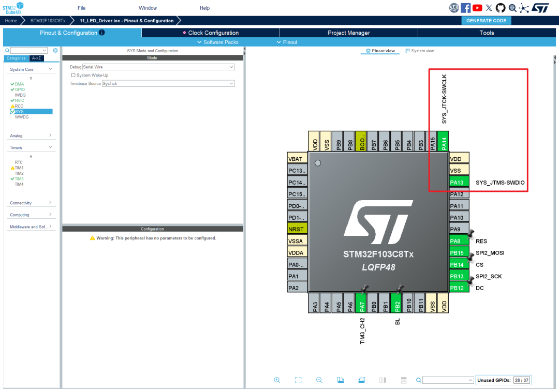The width and height of the screenshot is (559, 392).
Task: Toggle horizontal split view icon
Action: (x=404, y=380)
